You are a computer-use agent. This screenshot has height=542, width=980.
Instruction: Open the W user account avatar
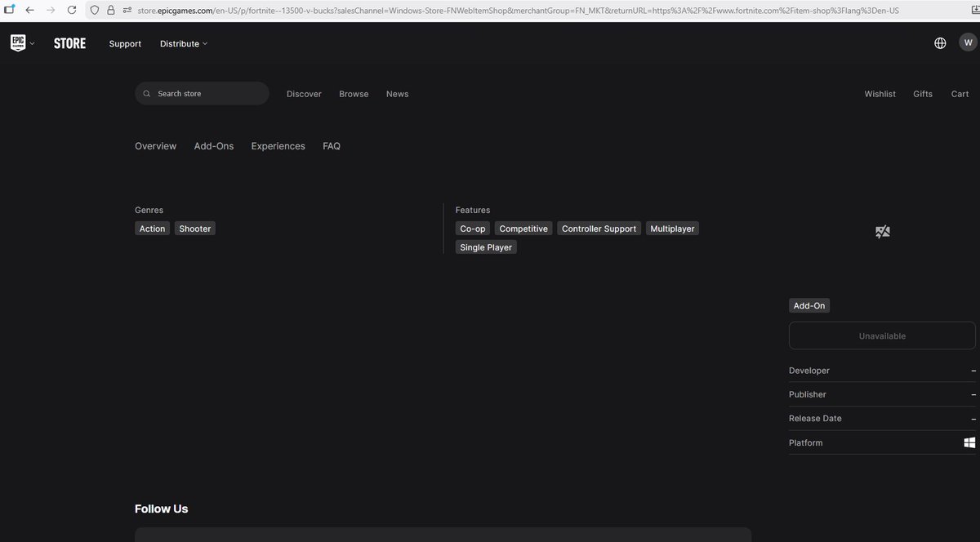pos(968,43)
